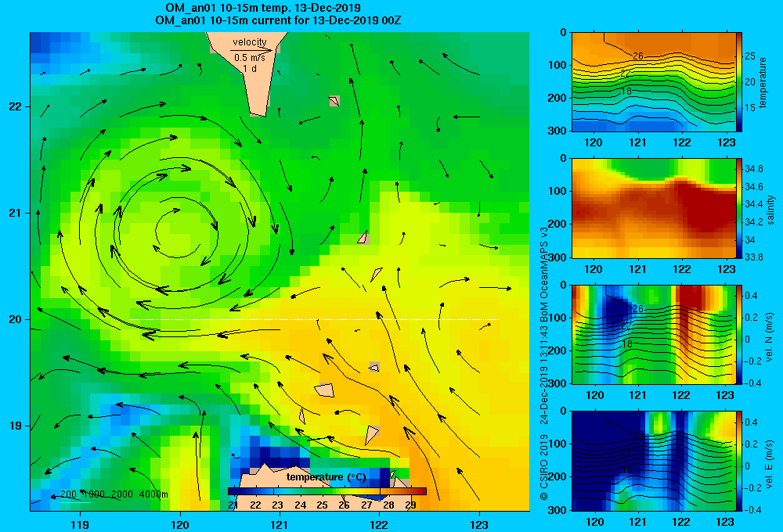Viewport: 783px width, 532px height.
Task: Click longitude label 123 below the main map
Action: click(x=479, y=524)
